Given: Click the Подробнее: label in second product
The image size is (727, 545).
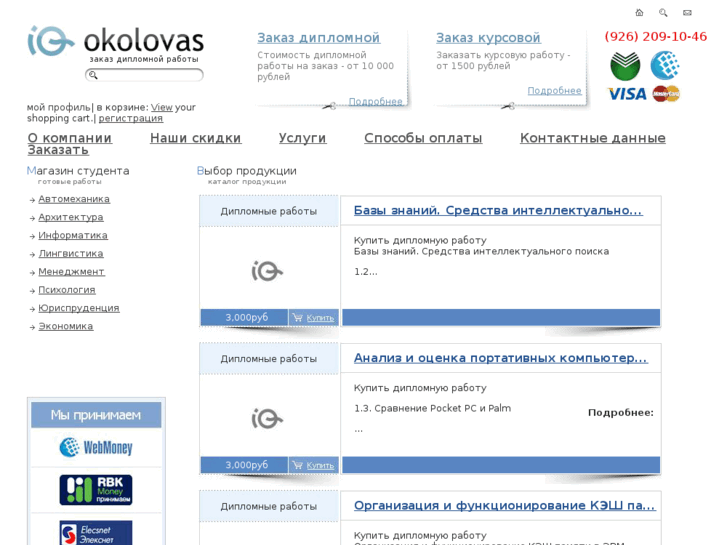Looking at the screenshot, I should pyautogui.click(x=621, y=412).
